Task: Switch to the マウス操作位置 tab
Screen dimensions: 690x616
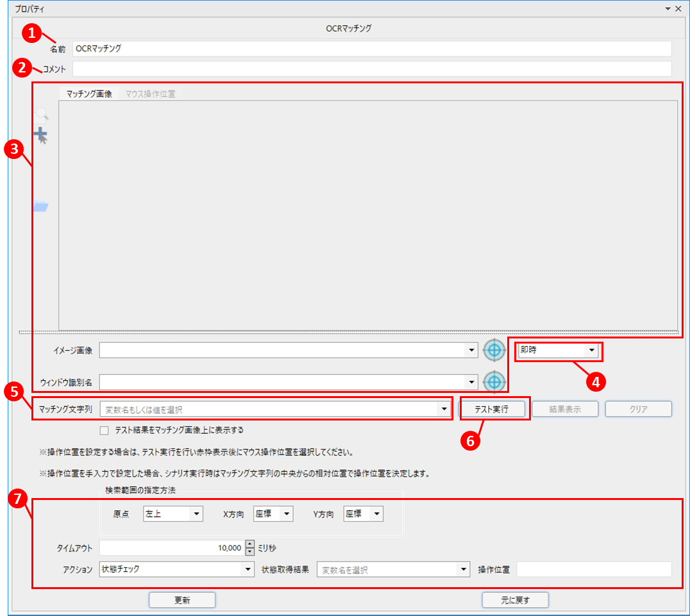Action: pos(150,92)
